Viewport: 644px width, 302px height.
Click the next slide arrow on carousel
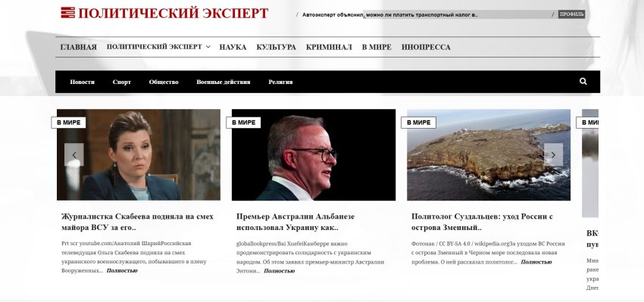pos(553,154)
